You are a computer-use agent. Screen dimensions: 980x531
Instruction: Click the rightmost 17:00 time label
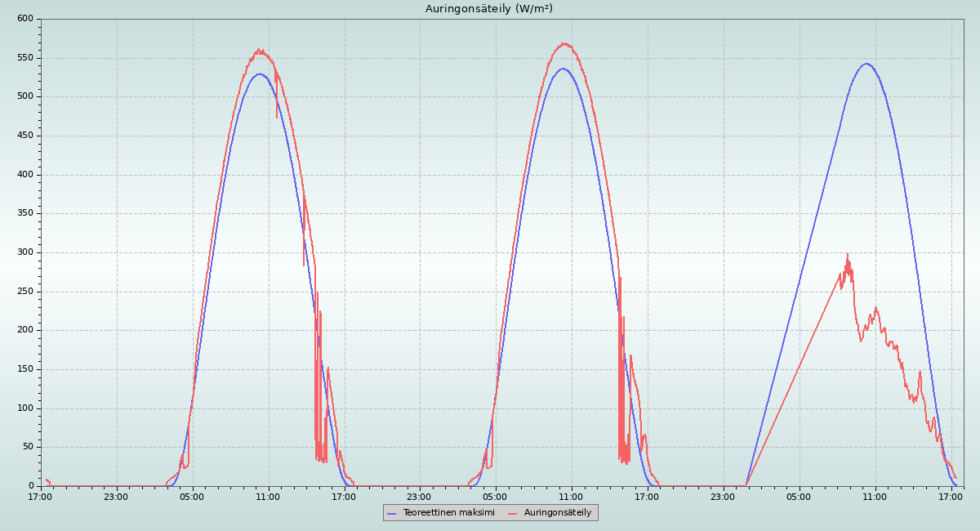(951, 497)
